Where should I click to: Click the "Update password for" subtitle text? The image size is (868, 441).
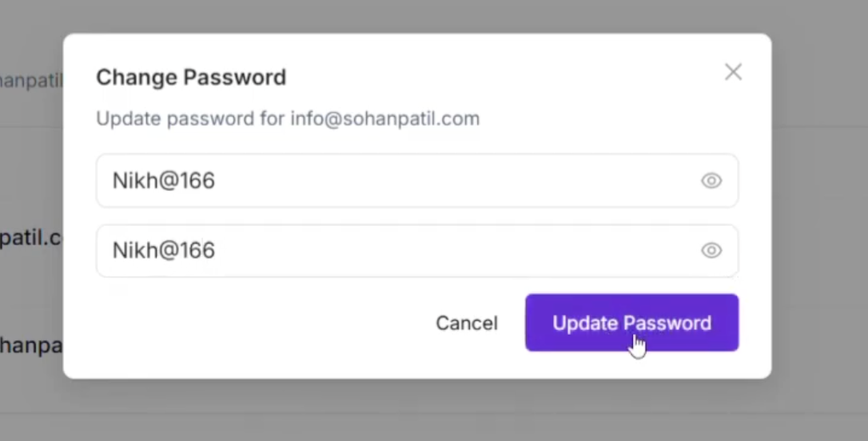pyautogui.click(x=190, y=119)
